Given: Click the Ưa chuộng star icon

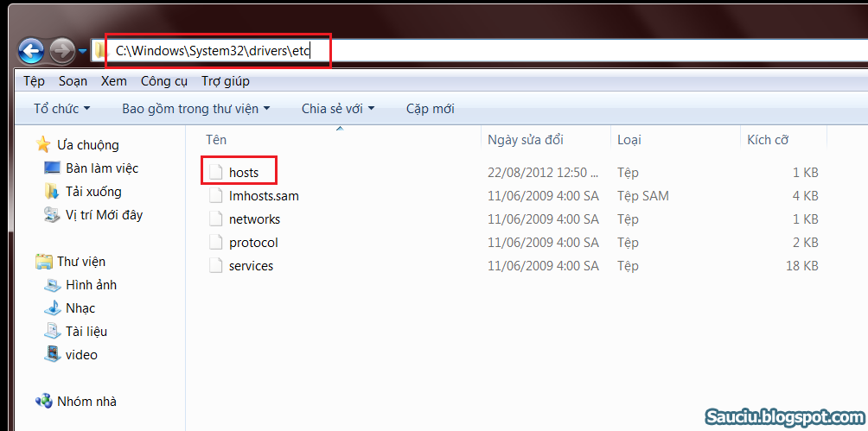Looking at the screenshot, I should tap(42, 145).
